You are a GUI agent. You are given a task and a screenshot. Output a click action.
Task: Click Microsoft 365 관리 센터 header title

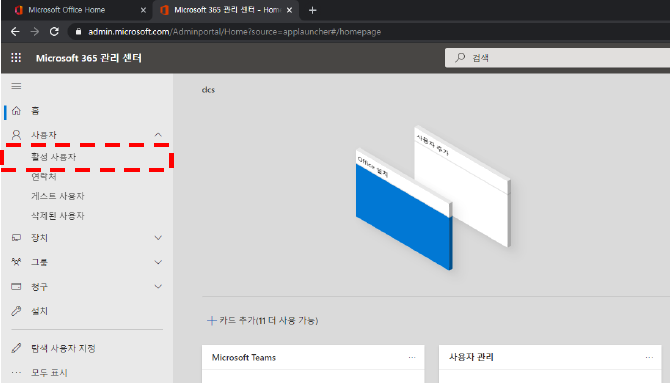click(x=88, y=58)
